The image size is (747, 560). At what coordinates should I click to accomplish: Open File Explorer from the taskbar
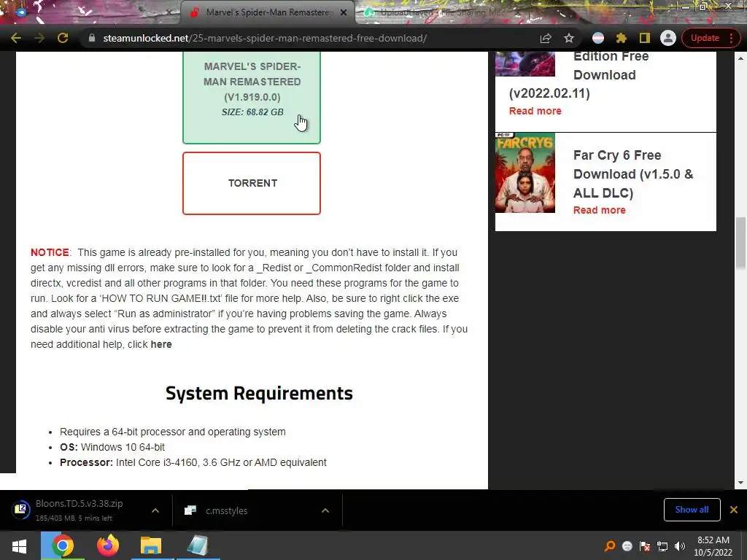point(151,545)
